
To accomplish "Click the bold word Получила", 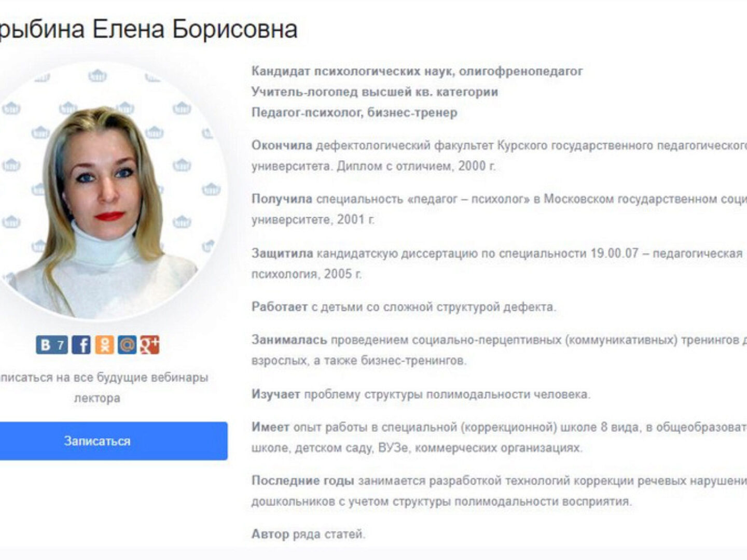I will 282,199.
